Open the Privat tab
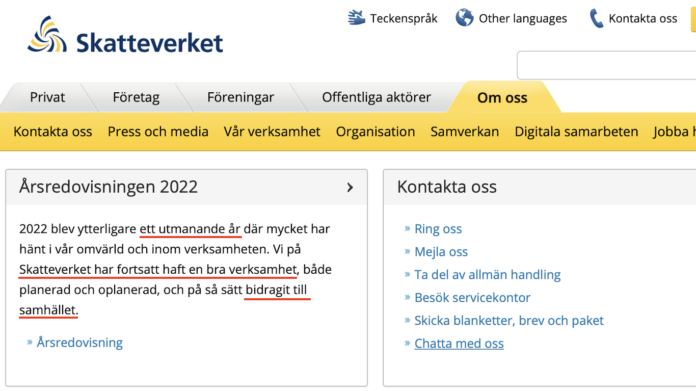 point(47,97)
